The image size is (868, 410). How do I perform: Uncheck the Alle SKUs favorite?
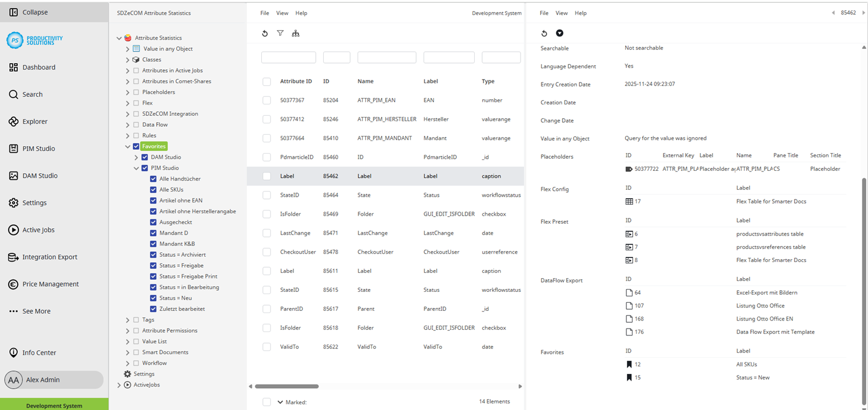[153, 189]
